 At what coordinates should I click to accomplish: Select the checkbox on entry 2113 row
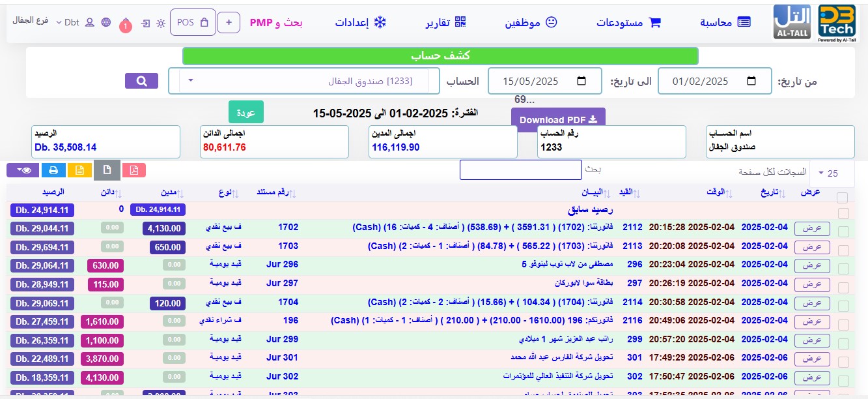click(843, 250)
